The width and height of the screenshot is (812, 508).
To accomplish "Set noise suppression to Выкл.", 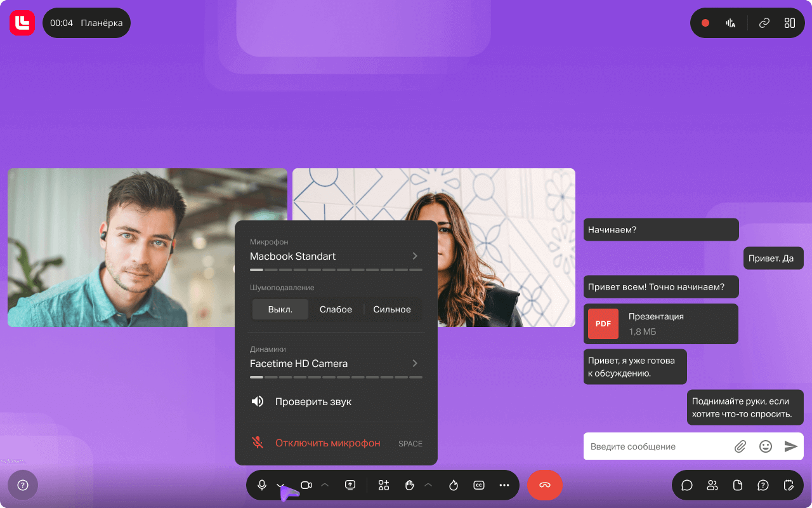I will [x=280, y=309].
